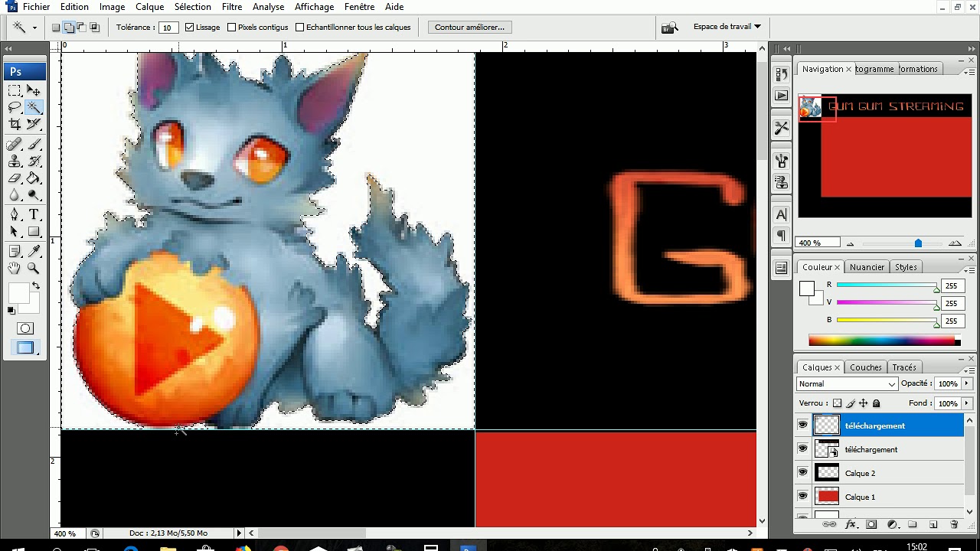Select the Hand tool
Viewport: 980px width, 551px height.
(15, 269)
